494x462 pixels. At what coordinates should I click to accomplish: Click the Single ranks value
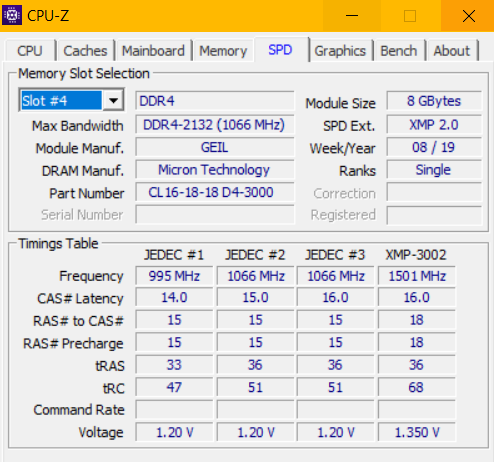pyautogui.click(x=434, y=170)
